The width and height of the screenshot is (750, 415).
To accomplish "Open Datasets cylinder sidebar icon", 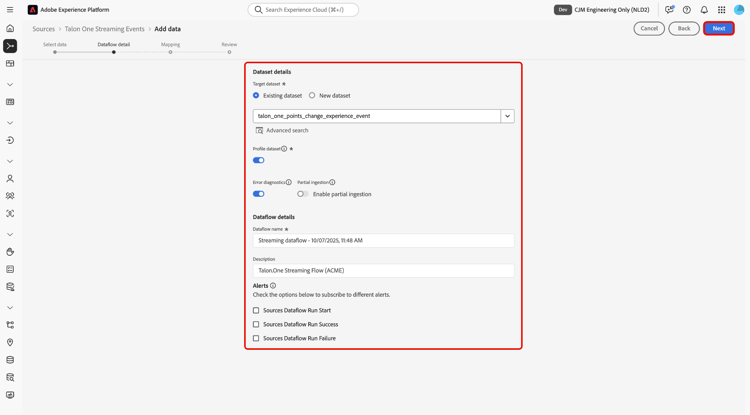I will tap(10, 360).
